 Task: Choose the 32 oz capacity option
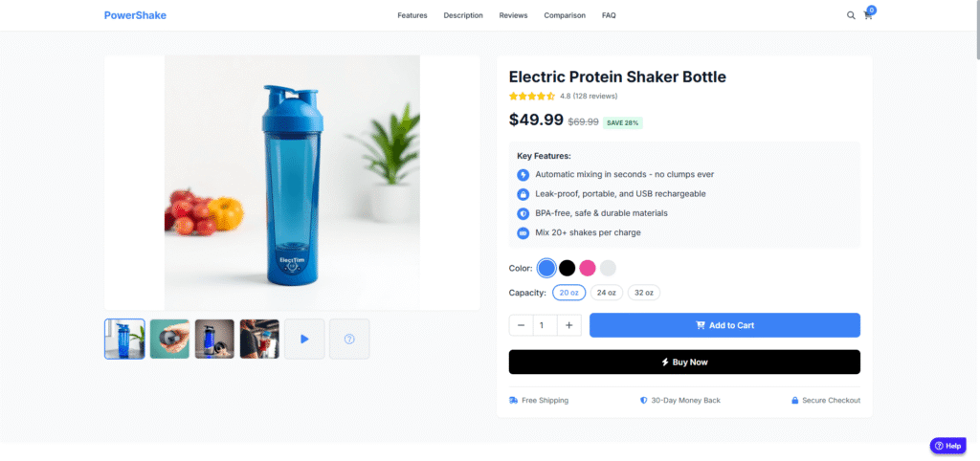click(x=644, y=293)
